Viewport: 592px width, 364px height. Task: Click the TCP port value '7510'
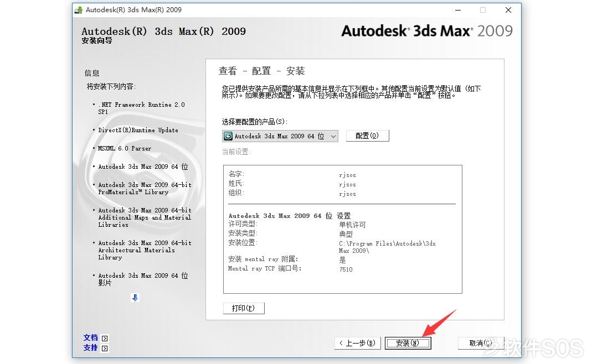tap(346, 269)
